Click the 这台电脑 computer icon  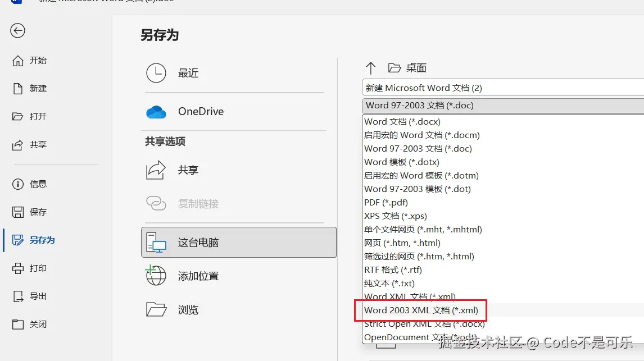click(x=156, y=243)
